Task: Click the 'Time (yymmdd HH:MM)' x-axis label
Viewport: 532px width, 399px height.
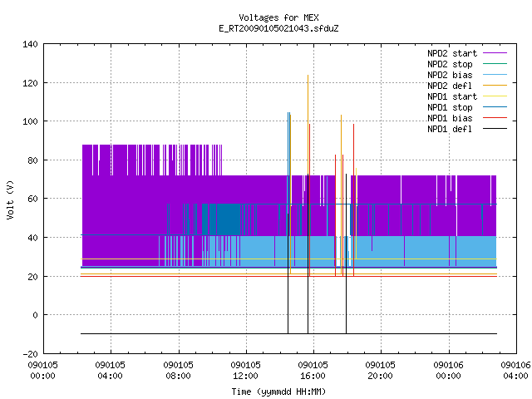Action: coord(278,392)
